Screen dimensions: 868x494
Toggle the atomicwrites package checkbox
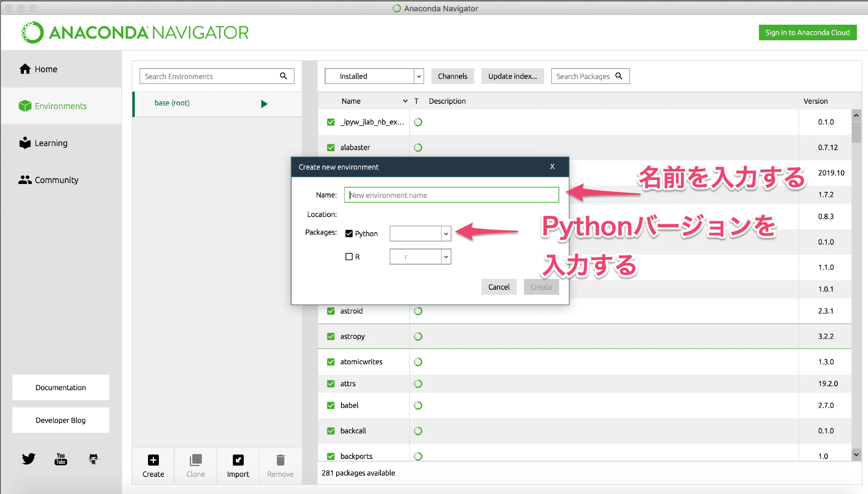click(x=331, y=362)
